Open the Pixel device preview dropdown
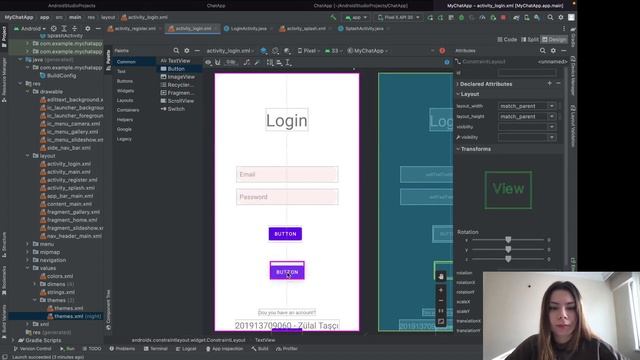 309,51
